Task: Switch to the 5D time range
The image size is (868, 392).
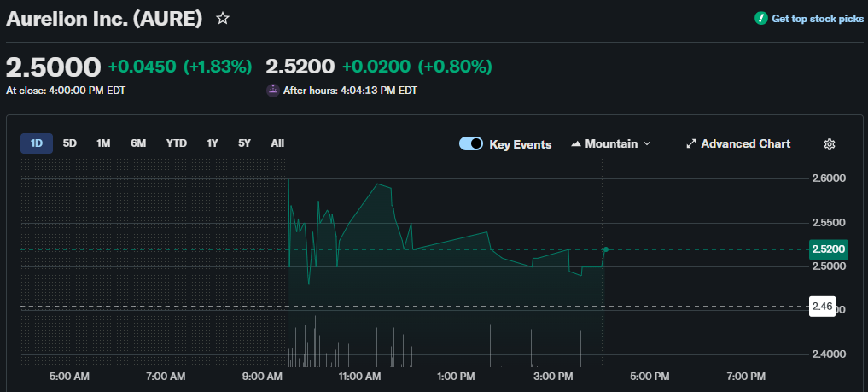Action: coord(70,143)
